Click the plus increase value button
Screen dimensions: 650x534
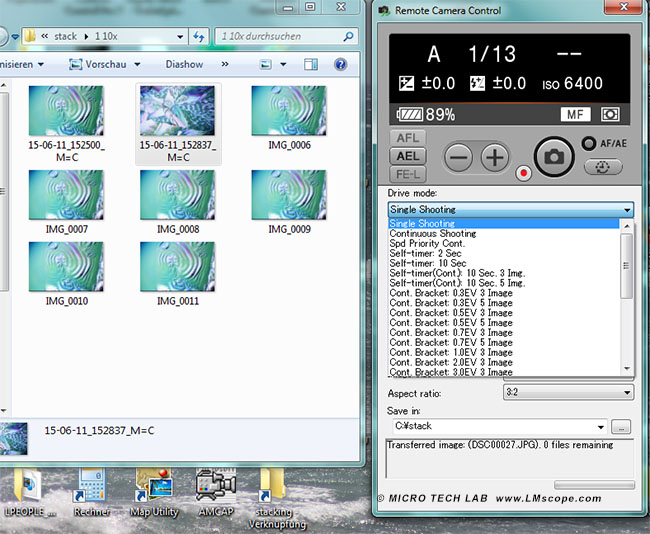point(495,157)
